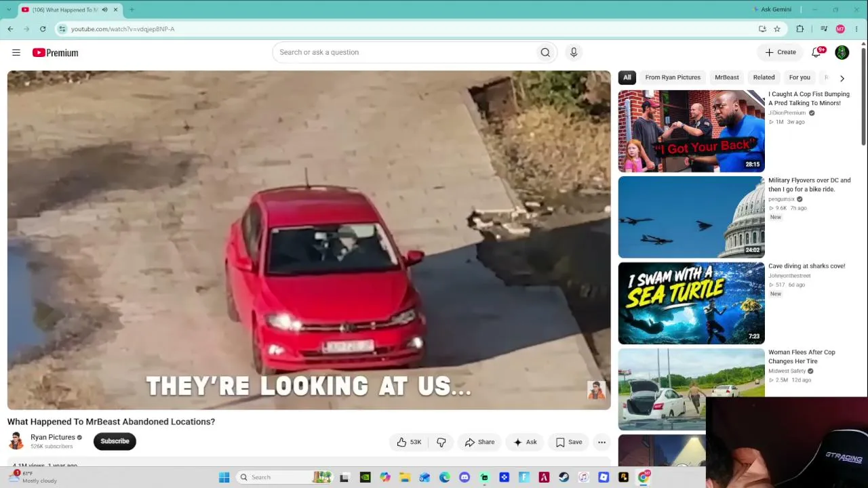The image size is (868, 488).
Task: Open File Explorer from the taskbar
Action: [405, 477]
